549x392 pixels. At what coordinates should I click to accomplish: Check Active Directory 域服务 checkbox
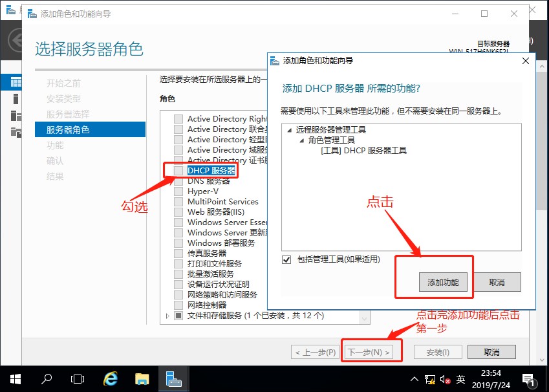point(178,150)
